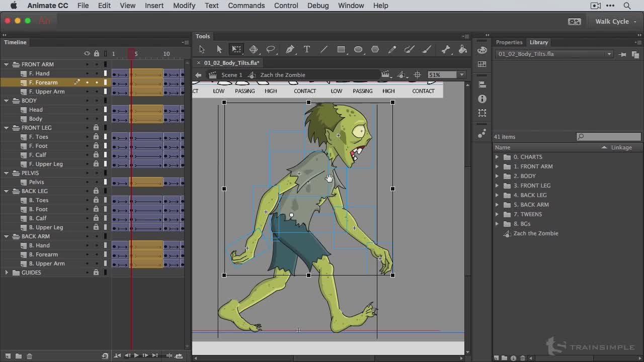Select the Line tool

[x=324, y=49]
